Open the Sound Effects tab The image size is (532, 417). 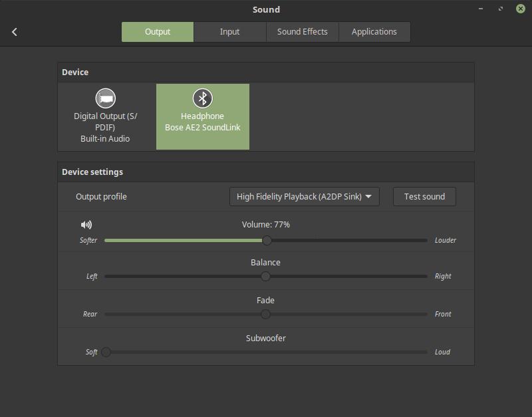[302, 31]
